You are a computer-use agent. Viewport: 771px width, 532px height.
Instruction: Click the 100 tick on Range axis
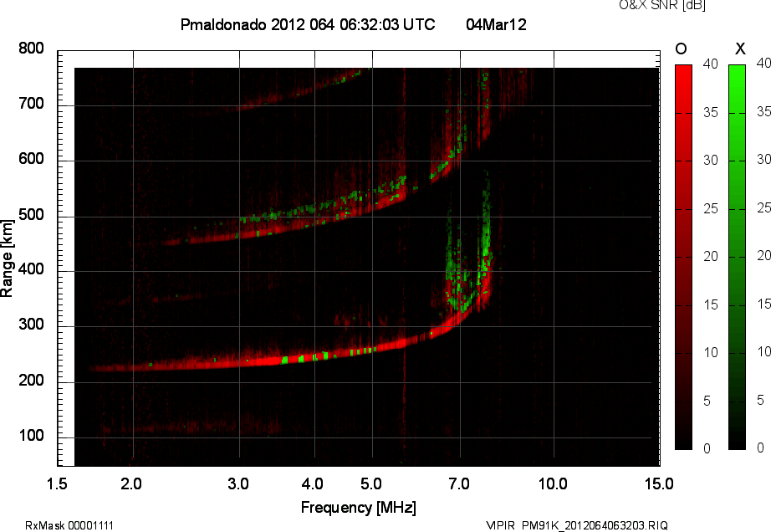coord(31,436)
